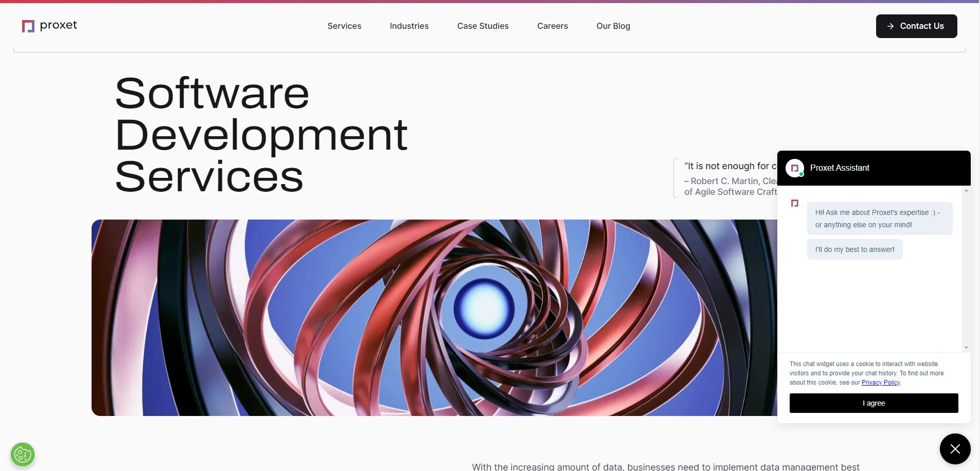This screenshot has width=980, height=471.
Task: Click the Robert C. Martin quote box
Action: click(725, 178)
